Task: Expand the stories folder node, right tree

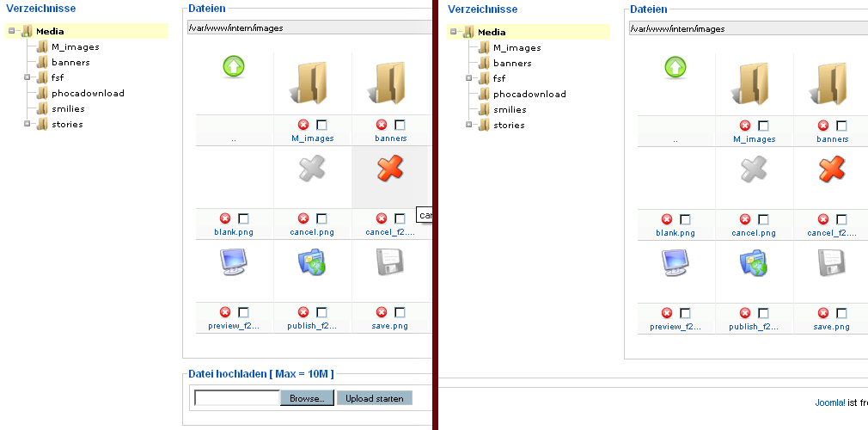Action: coord(469,125)
